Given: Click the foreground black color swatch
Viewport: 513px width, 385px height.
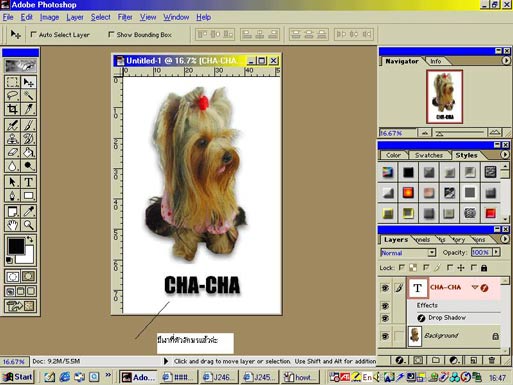Looking at the screenshot, I should click(15, 246).
